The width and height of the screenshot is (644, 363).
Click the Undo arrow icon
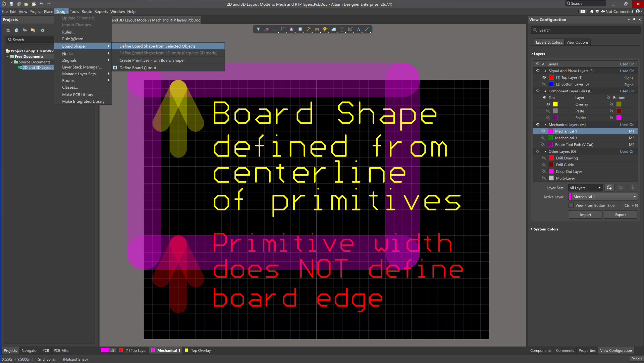tap(42, 4)
